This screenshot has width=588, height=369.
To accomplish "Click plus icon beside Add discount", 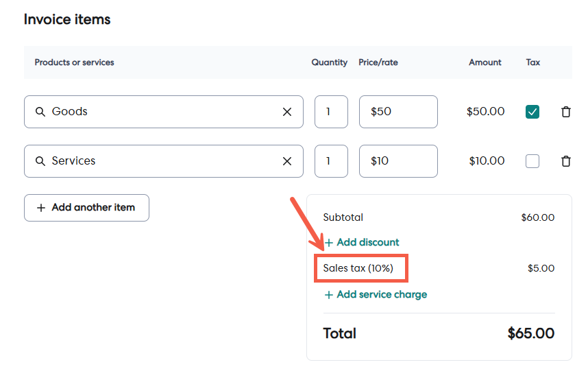I will [329, 243].
